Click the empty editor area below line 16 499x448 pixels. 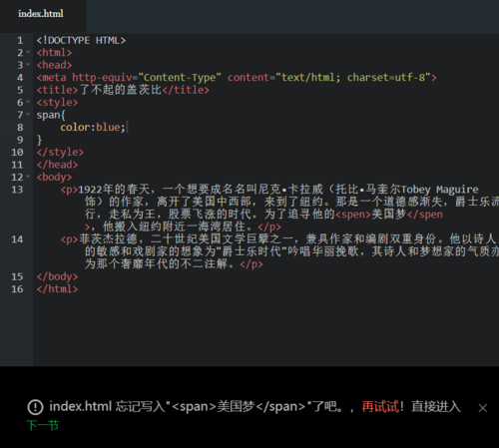coord(265,329)
